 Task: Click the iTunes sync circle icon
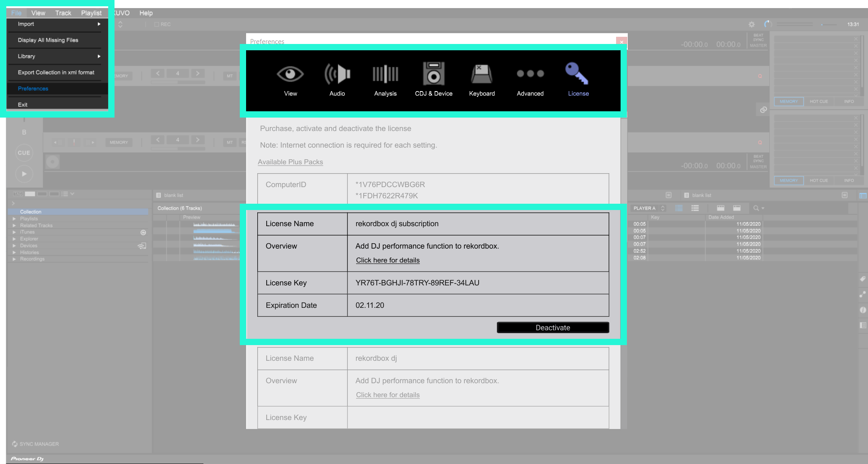(143, 232)
